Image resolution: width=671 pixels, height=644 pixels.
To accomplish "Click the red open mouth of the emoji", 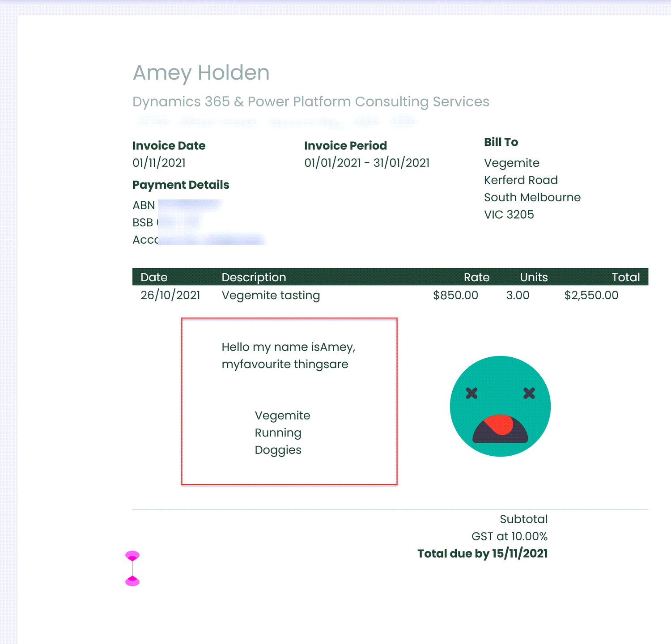I will (500, 429).
